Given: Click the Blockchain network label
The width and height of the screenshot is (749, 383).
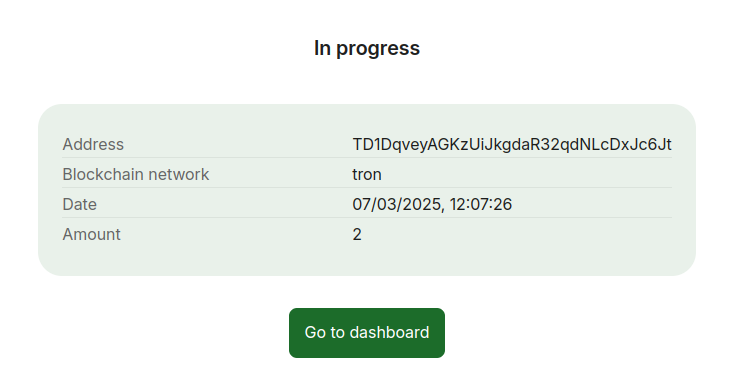Looking at the screenshot, I should pyautogui.click(x=136, y=174).
